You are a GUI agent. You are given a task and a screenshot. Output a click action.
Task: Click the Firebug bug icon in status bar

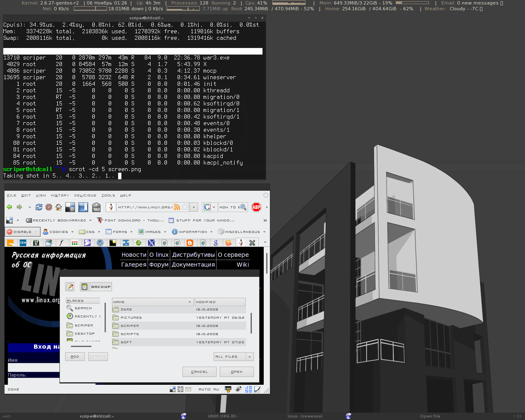click(x=238, y=389)
